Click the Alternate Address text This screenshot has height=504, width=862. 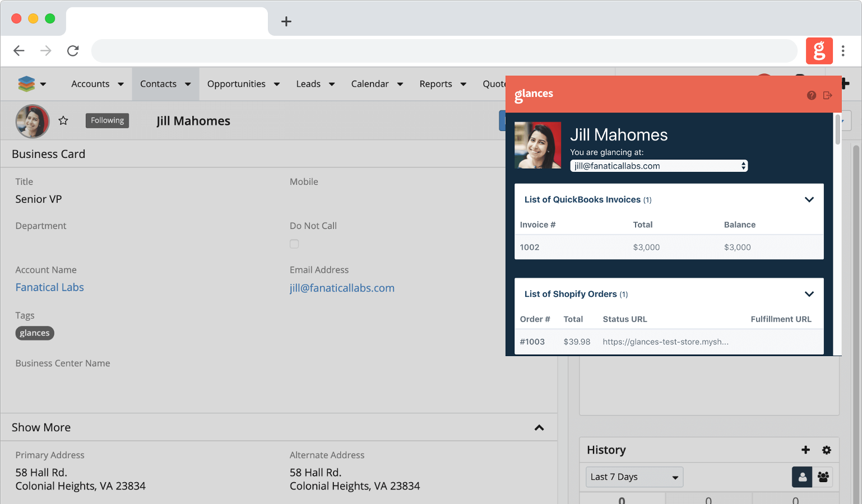pos(355,479)
